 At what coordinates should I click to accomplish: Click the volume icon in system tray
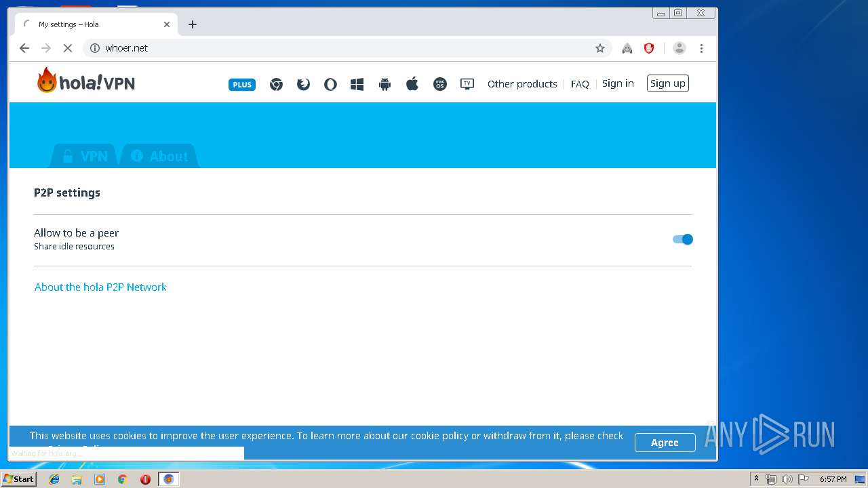coord(787,479)
